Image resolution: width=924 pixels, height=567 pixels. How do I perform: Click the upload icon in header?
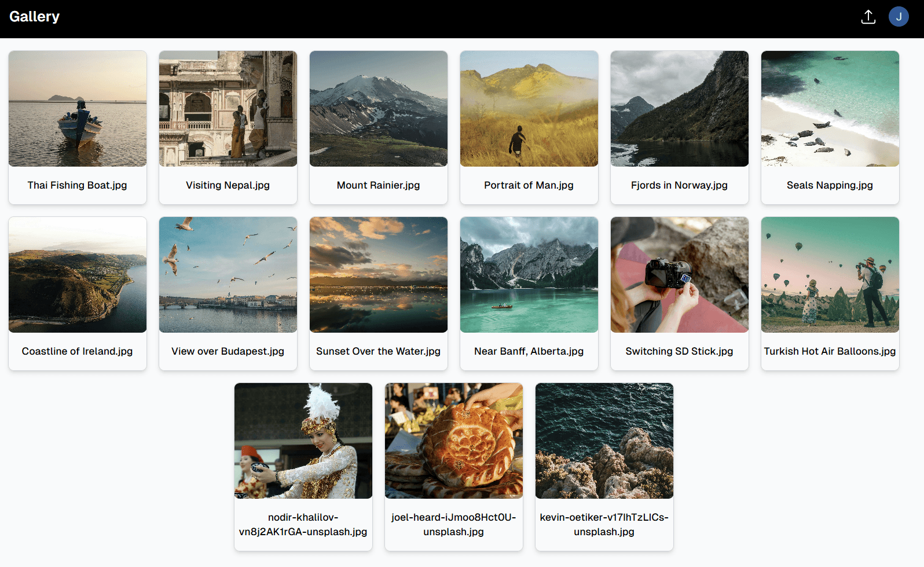click(x=868, y=17)
